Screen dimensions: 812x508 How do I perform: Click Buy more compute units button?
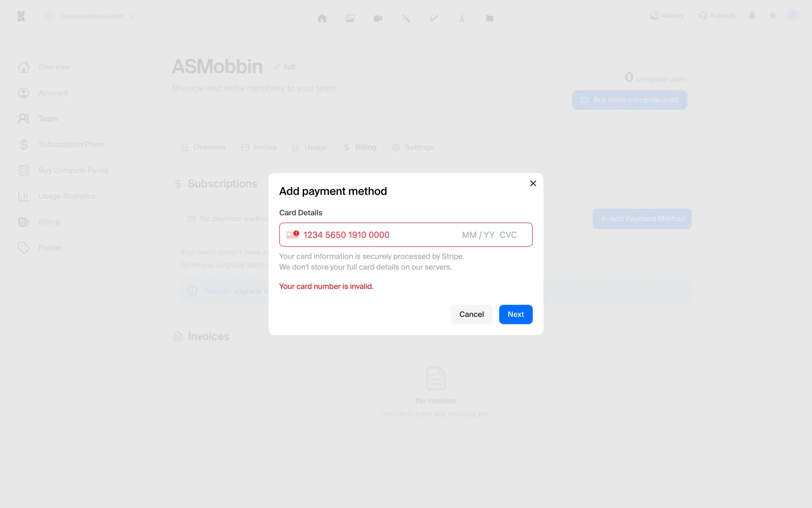pyautogui.click(x=629, y=100)
